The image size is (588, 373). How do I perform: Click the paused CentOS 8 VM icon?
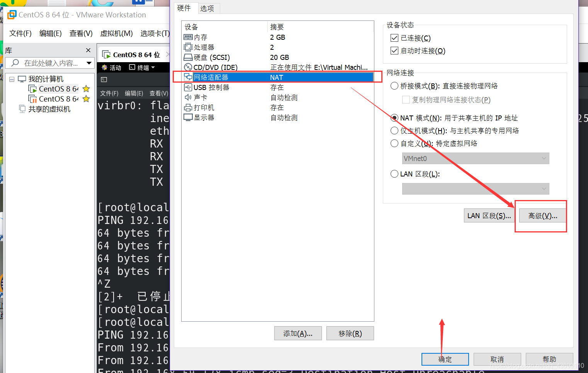pos(32,99)
